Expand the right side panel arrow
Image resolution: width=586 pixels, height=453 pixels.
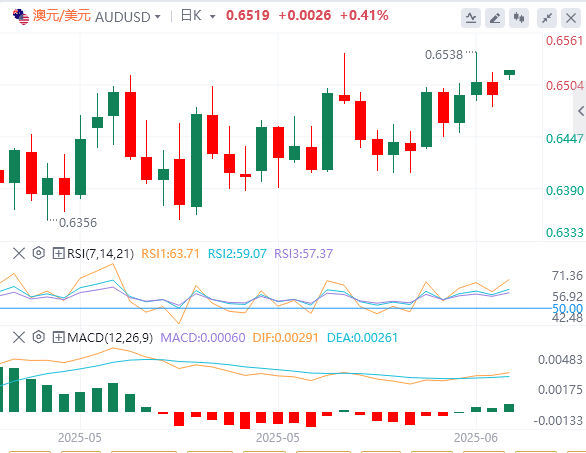coord(580,111)
